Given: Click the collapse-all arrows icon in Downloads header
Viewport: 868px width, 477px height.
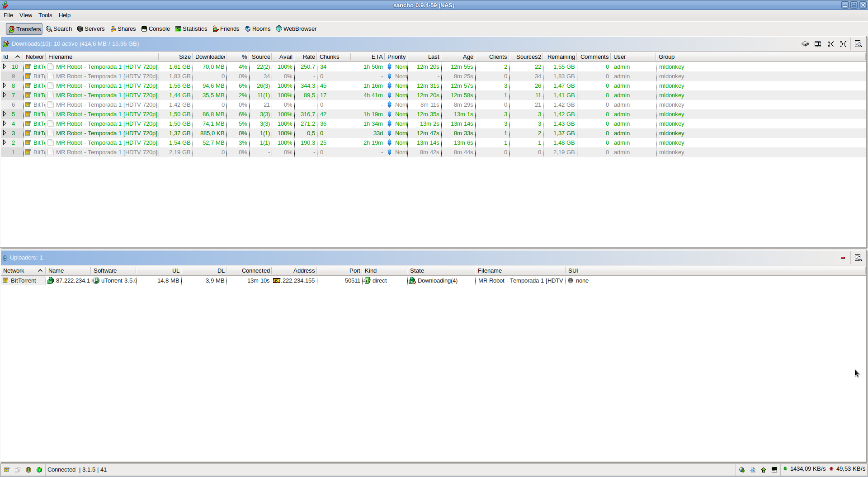Looking at the screenshot, I should point(830,44).
